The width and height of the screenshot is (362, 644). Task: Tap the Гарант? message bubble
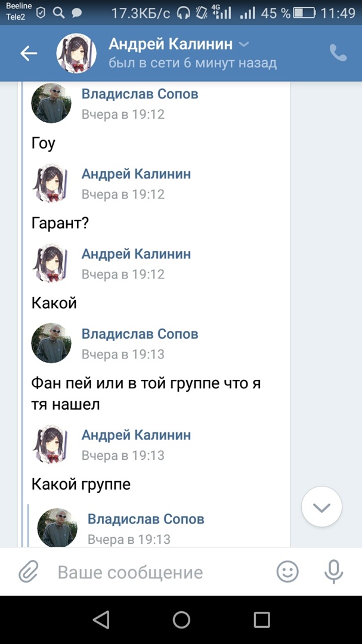pos(60,223)
